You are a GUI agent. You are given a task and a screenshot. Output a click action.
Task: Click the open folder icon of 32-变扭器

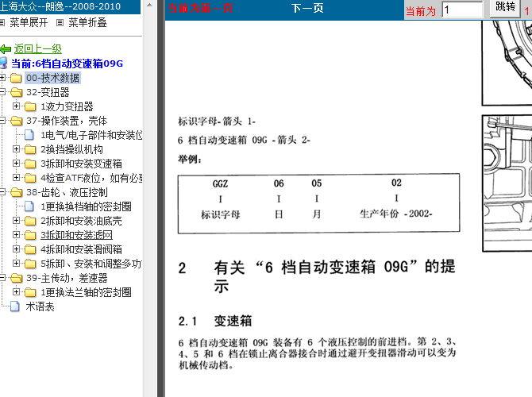click(16, 92)
